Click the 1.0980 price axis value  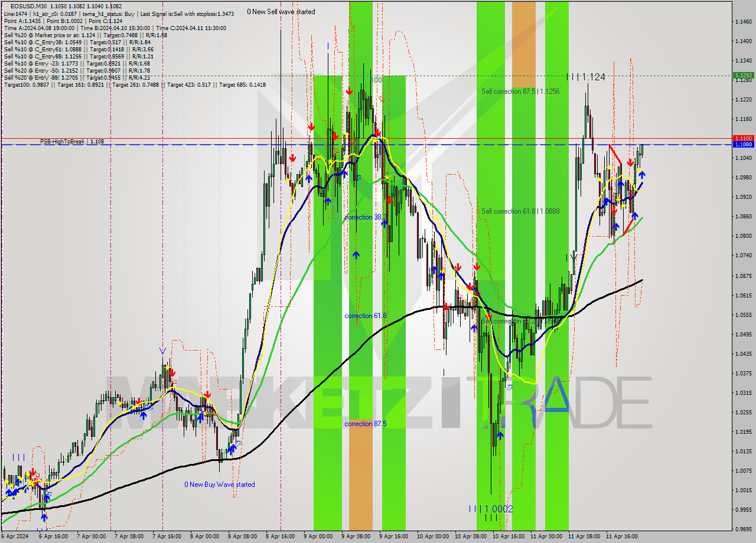pyautogui.click(x=743, y=178)
